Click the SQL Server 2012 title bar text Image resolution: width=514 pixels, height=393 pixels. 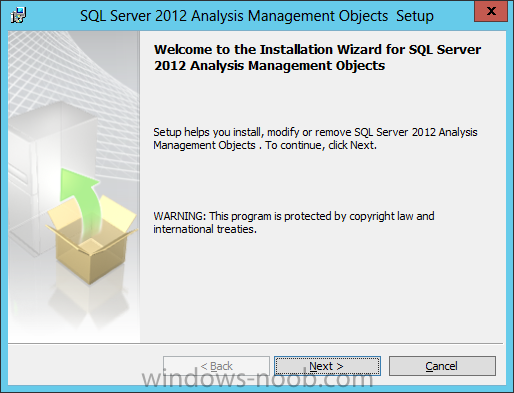[257, 16]
